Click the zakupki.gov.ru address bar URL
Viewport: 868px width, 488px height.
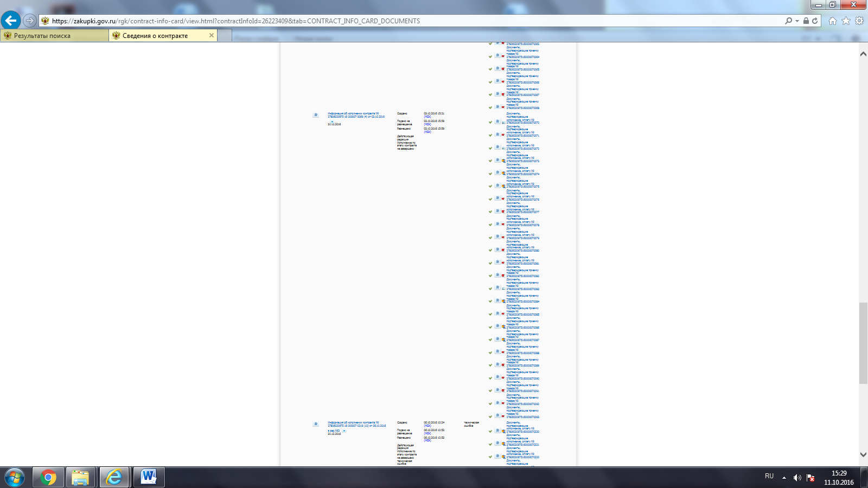[236, 21]
